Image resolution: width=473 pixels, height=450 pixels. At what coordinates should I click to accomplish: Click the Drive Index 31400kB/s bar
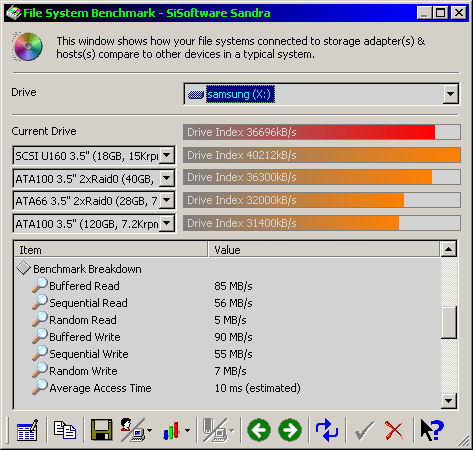coord(322,223)
